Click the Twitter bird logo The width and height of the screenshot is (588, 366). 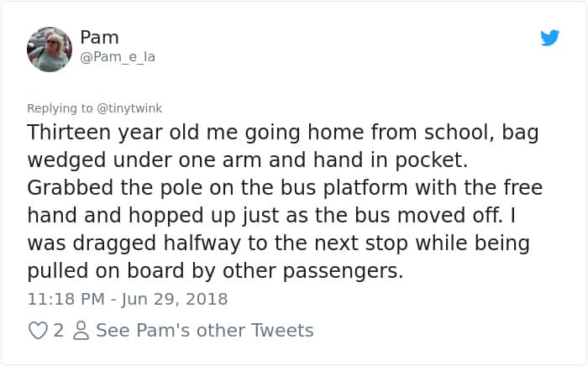550,38
